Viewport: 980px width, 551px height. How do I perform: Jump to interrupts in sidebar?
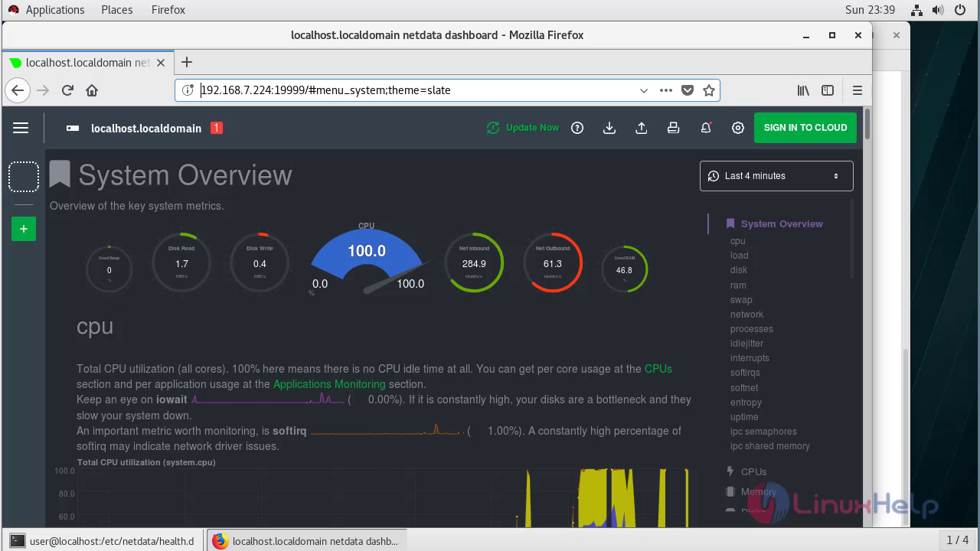750,358
